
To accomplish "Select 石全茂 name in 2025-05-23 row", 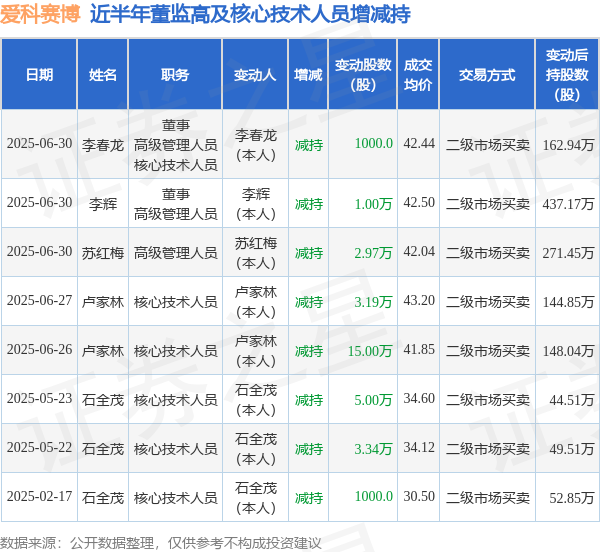I will (x=103, y=400).
